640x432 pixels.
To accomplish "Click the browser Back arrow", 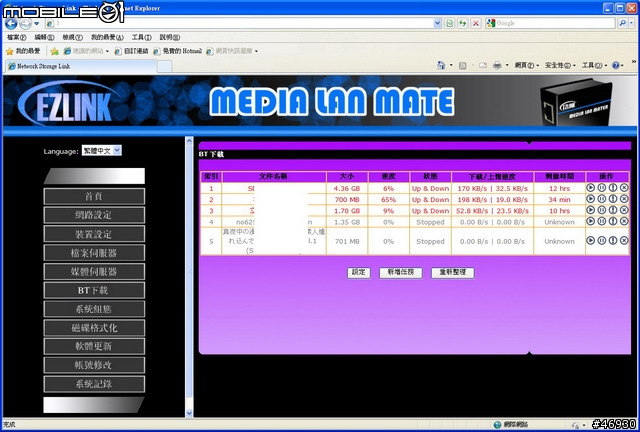I will [x=11, y=24].
